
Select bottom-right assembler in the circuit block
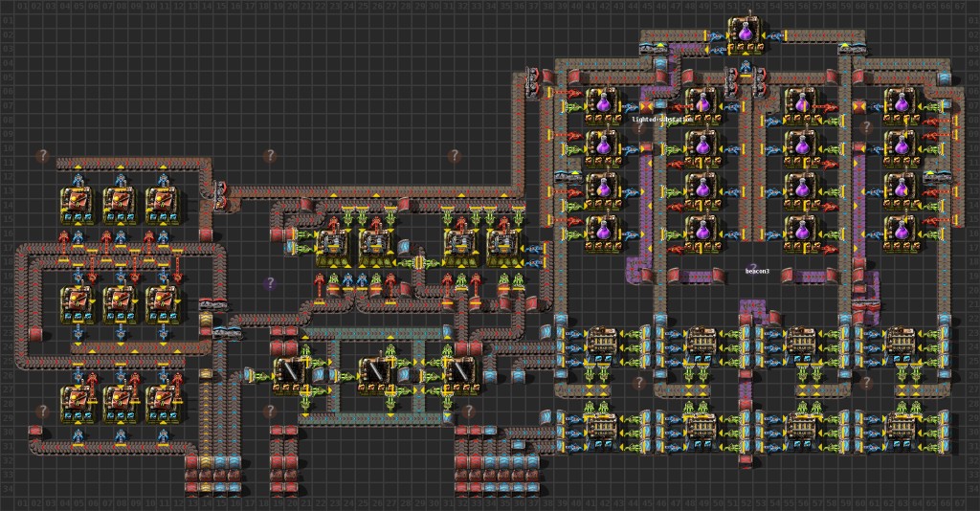163,404
